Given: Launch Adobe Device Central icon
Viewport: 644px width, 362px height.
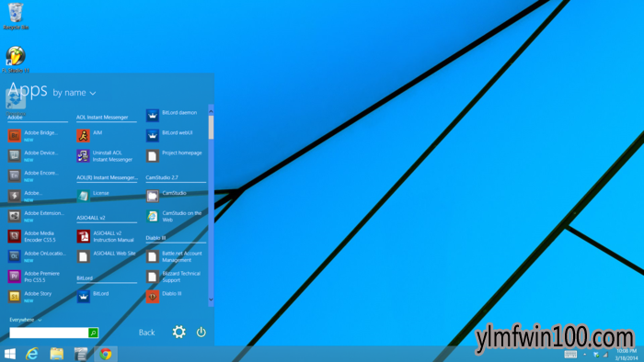Looking at the screenshot, I should (x=15, y=155).
